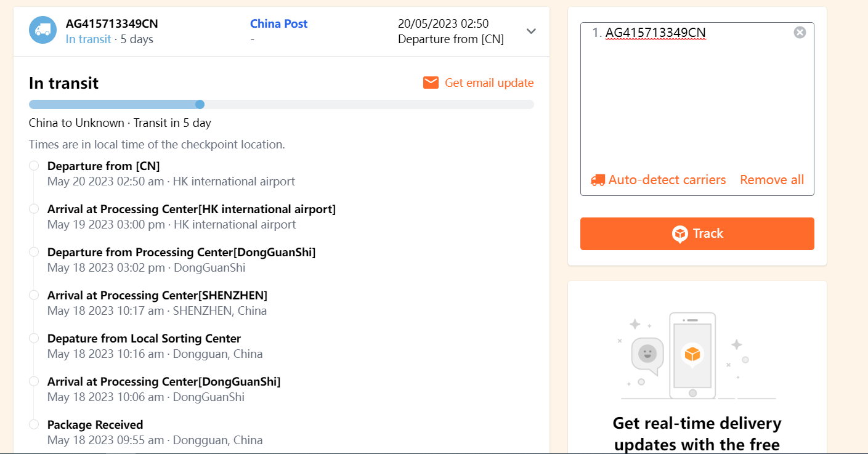
Task: Click the In transit progress bar marker
Action: tap(200, 104)
